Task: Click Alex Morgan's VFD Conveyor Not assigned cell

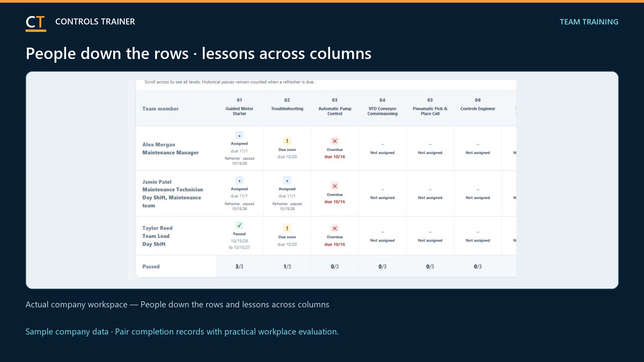Action: [382, 149]
